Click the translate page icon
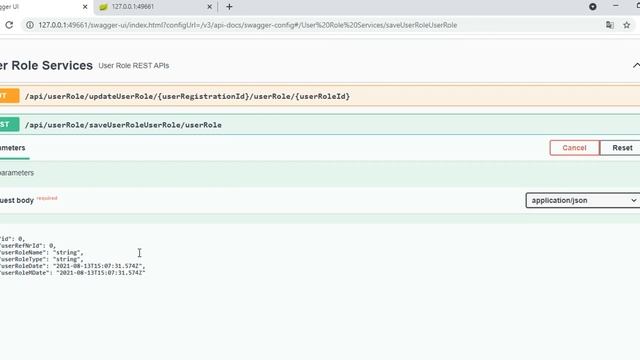Image resolution: width=640 pixels, height=360 pixels. pos(609,25)
